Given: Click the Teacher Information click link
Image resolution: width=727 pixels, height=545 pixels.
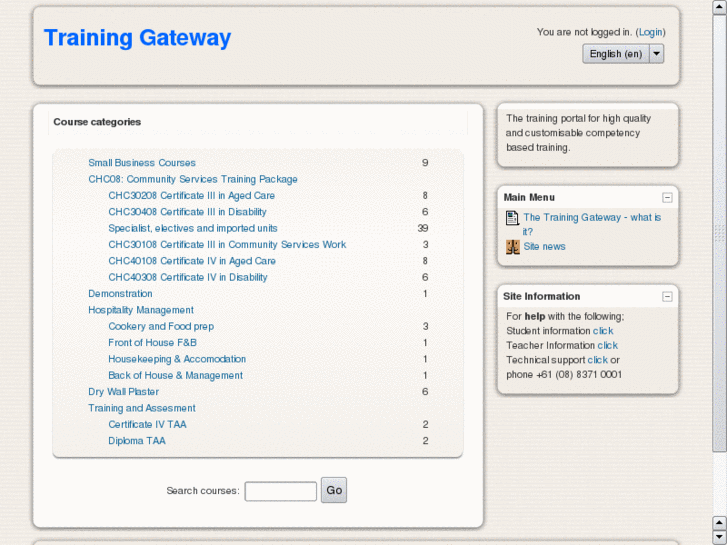Looking at the screenshot, I should tap(607, 346).
